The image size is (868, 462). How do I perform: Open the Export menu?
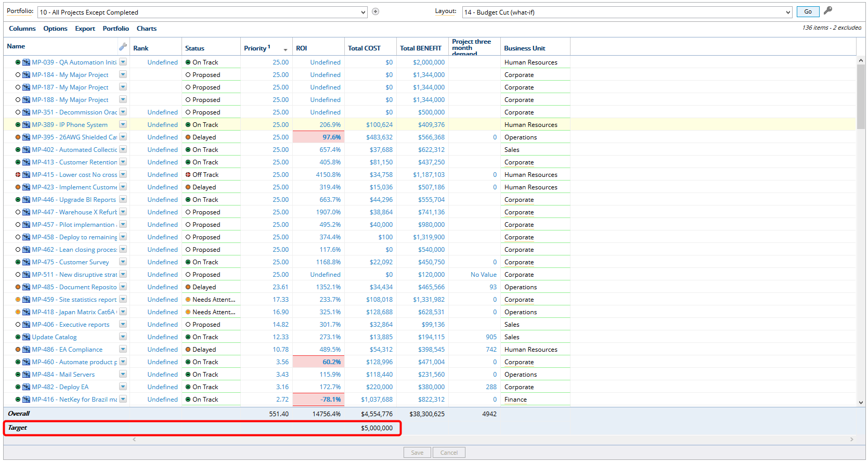point(85,29)
